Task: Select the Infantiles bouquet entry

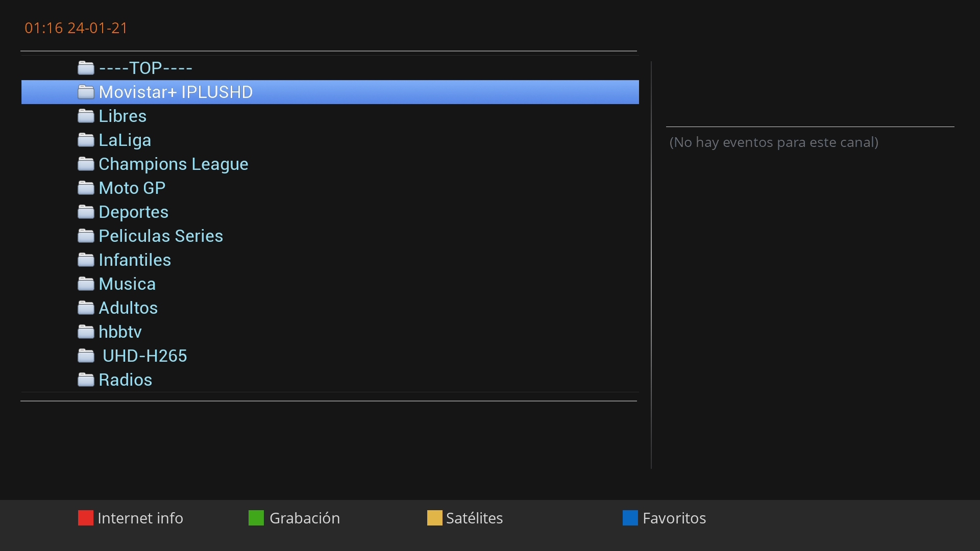Action: (134, 260)
